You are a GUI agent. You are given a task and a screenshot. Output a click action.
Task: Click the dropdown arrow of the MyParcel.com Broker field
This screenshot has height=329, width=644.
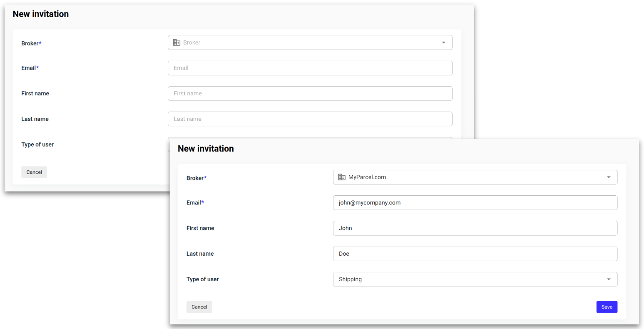click(x=609, y=177)
